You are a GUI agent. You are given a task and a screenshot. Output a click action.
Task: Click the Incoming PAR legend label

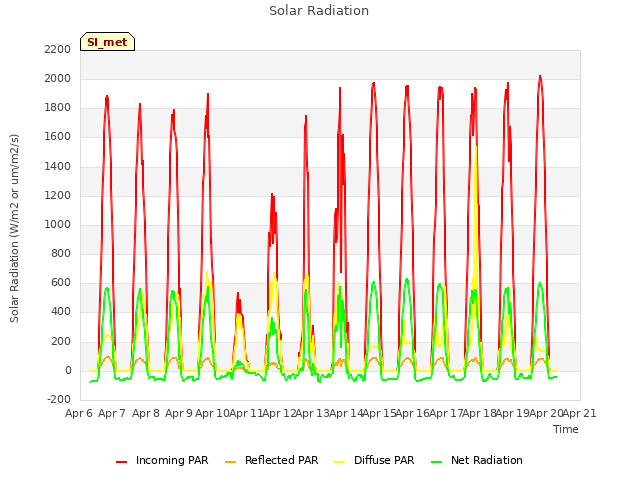pyautogui.click(x=172, y=460)
